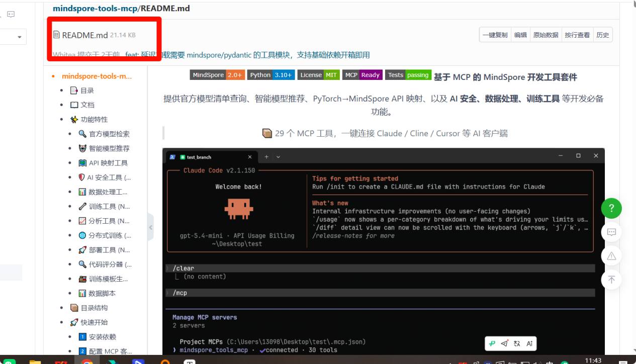
Task: Click the green P icon in floating toolbar
Action: click(492, 343)
